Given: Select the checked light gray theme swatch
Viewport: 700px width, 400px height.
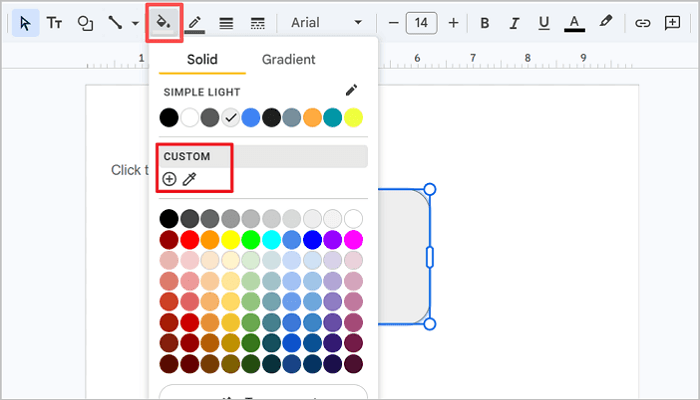Looking at the screenshot, I should (230, 118).
